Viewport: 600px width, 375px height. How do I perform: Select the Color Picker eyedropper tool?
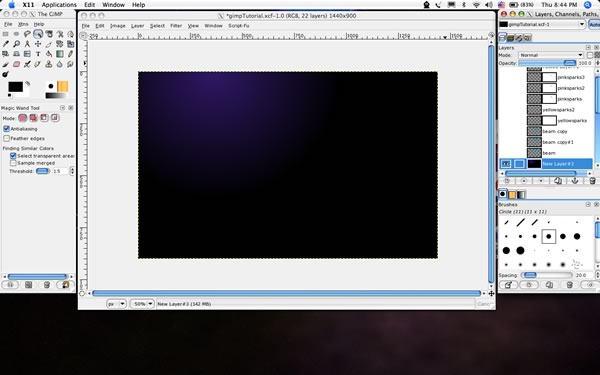[5, 44]
